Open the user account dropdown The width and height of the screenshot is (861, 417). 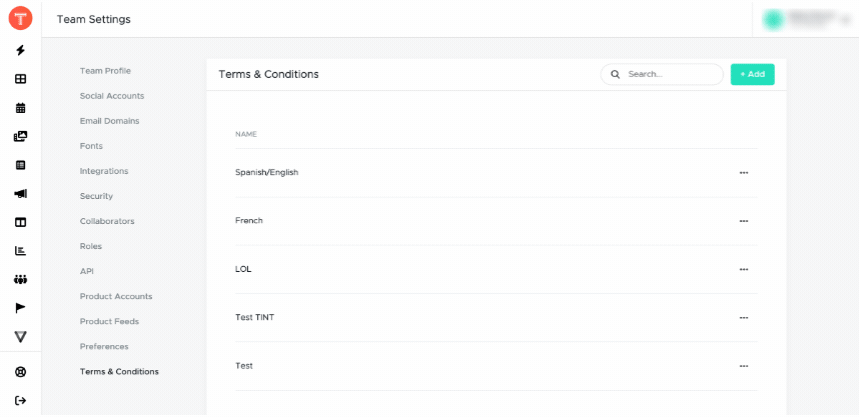[x=806, y=19]
